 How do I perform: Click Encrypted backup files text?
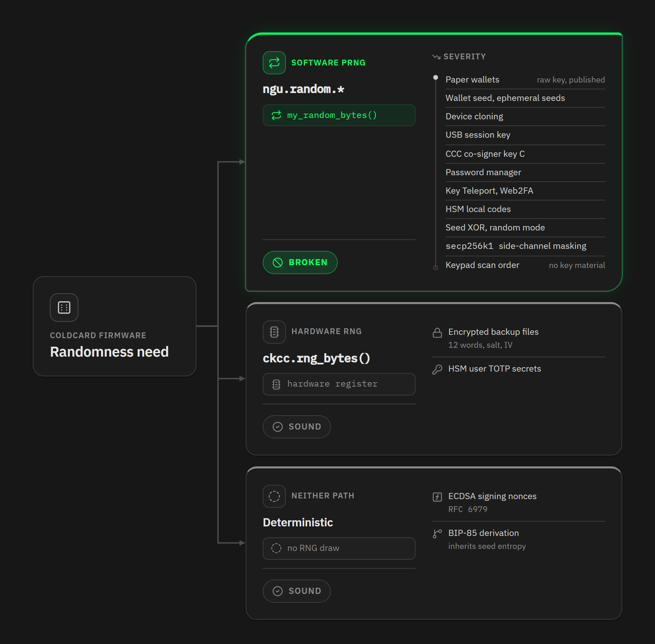pos(493,332)
